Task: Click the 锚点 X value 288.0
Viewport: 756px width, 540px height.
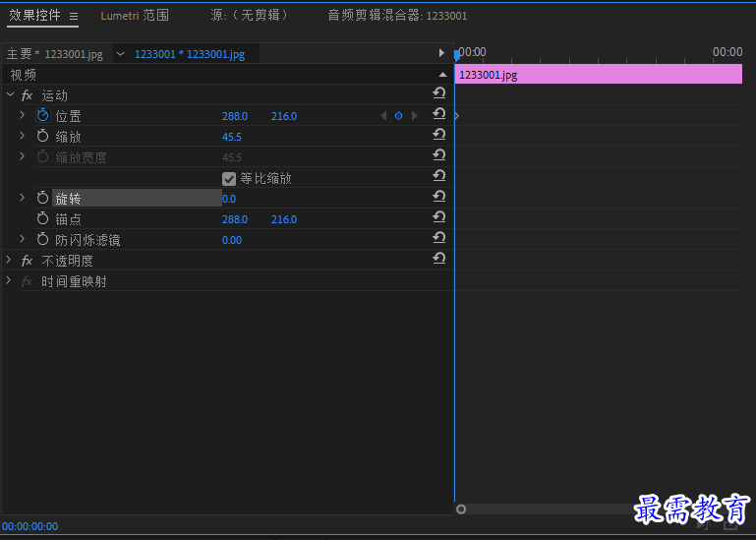Action: [x=235, y=219]
